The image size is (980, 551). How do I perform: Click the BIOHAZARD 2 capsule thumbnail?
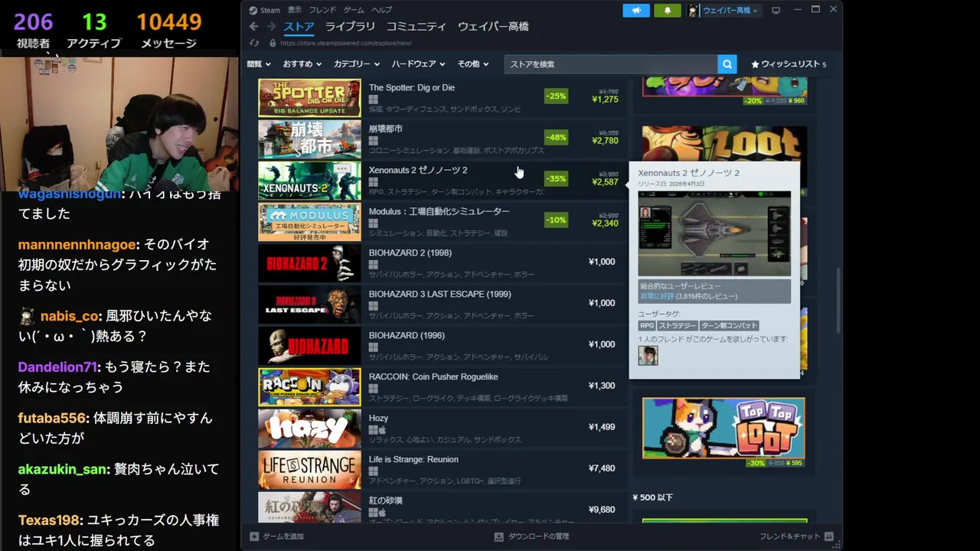click(x=309, y=263)
